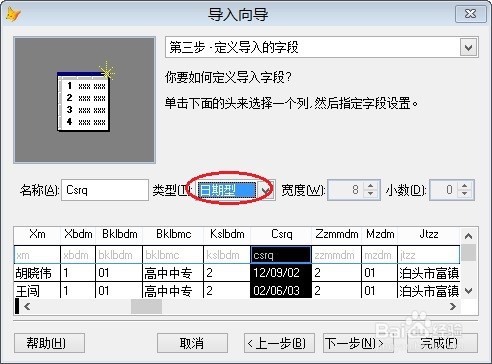This screenshot has height=364, width=492.
Task: Click the vertical scrollbar up arrow
Action: point(468,236)
